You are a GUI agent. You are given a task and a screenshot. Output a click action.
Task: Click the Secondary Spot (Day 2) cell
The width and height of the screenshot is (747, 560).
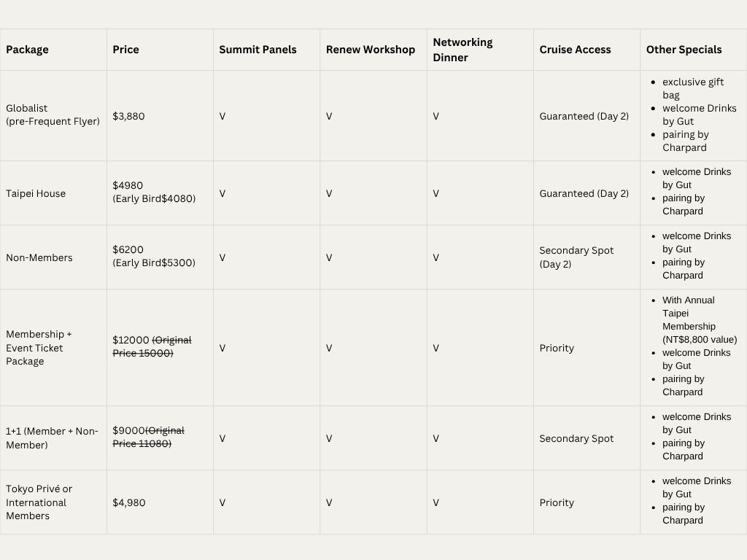point(587,257)
